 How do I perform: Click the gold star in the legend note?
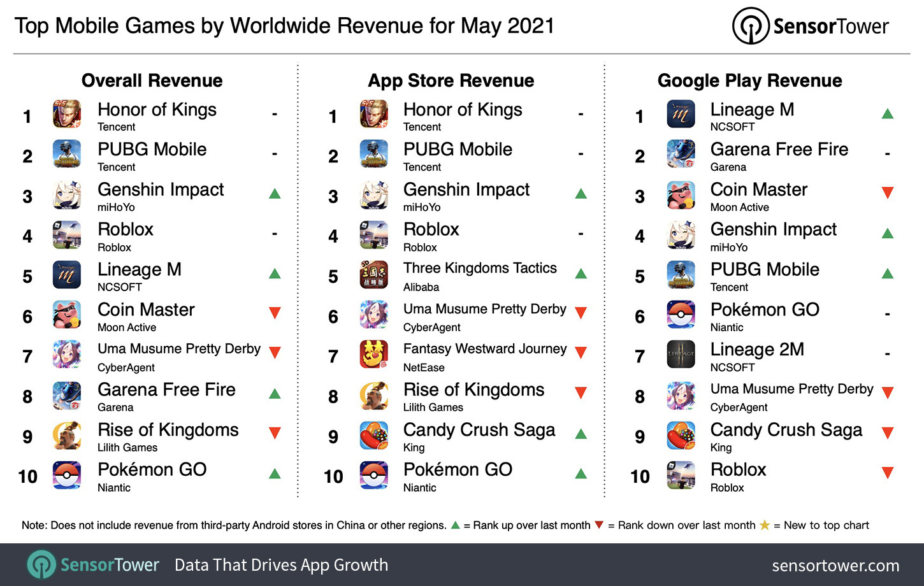[765, 525]
